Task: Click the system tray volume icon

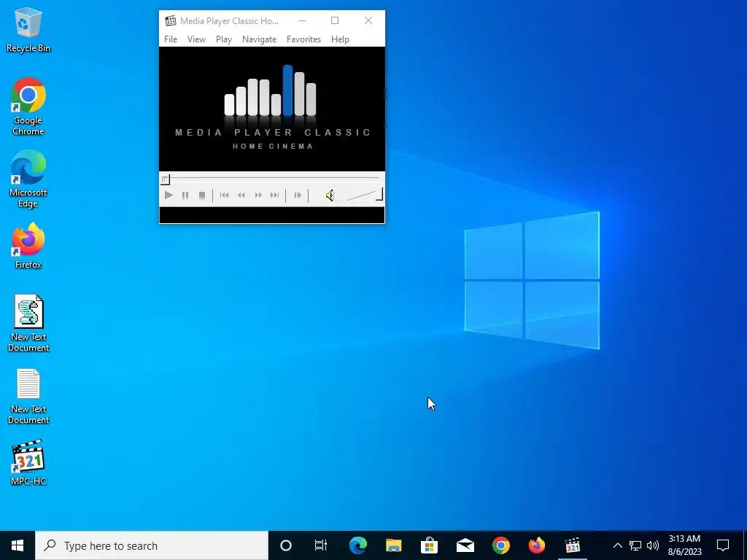Action: point(653,545)
